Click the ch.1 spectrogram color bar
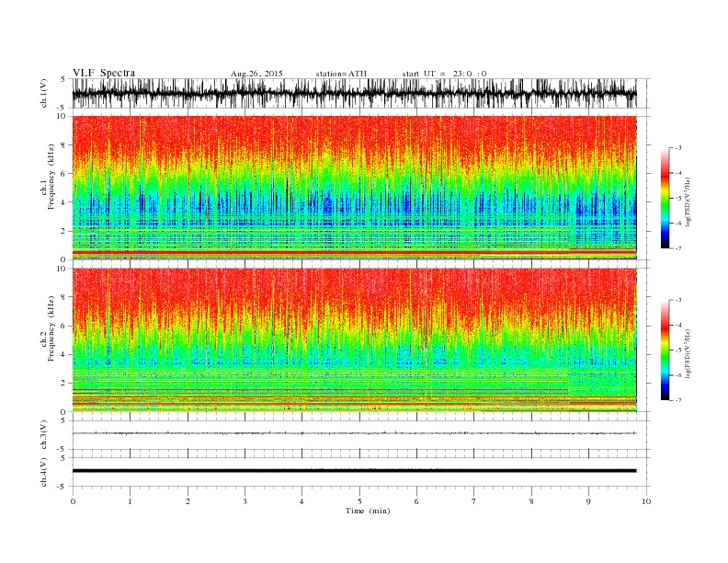Image resolution: width=728 pixels, height=563 pixels. click(665, 198)
